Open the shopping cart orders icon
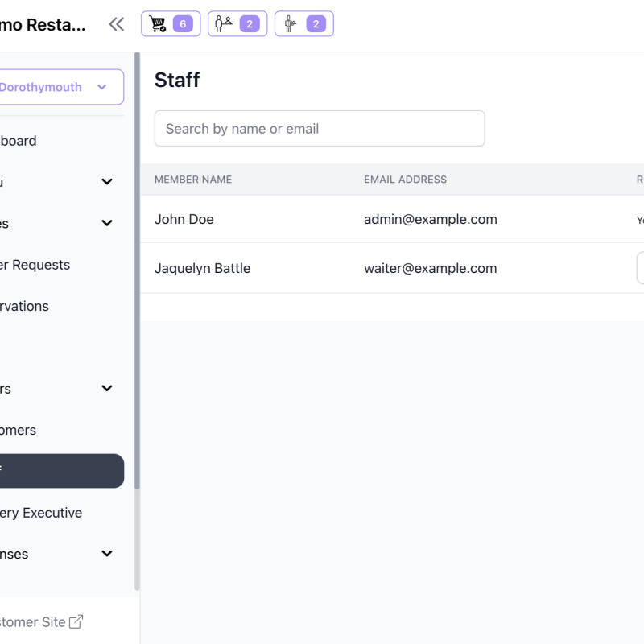This screenshot has width=644, height=644. [158, 24]
